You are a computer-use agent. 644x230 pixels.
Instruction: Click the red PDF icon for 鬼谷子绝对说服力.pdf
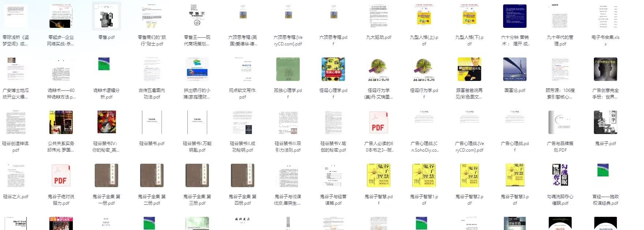pos(61,175)
